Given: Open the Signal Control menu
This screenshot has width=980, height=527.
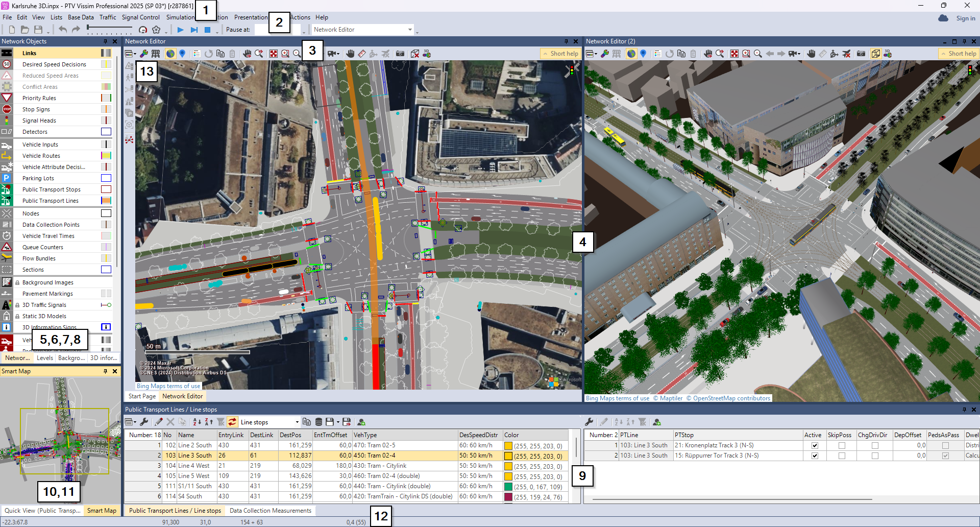Looking at the screenshot, I should tap(140, 17).
